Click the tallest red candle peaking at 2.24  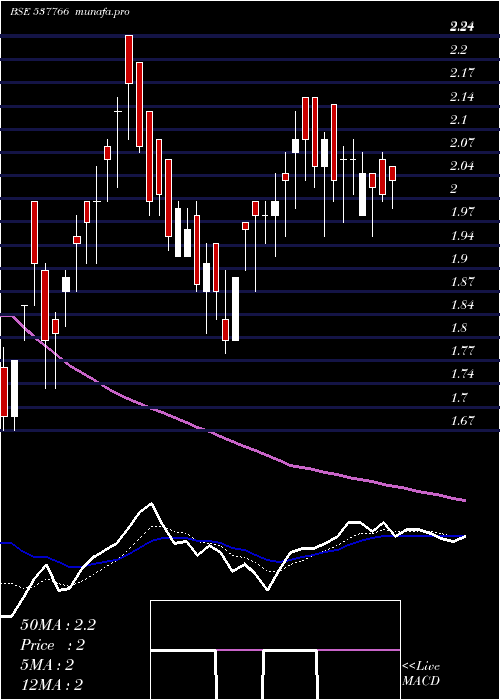tap(129, 59)
